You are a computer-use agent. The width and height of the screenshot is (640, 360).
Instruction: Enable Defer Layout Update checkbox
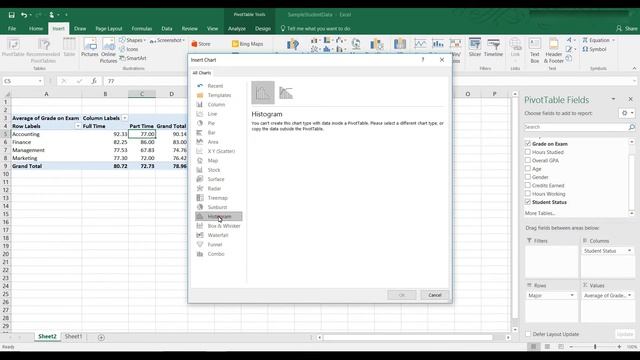528,334
